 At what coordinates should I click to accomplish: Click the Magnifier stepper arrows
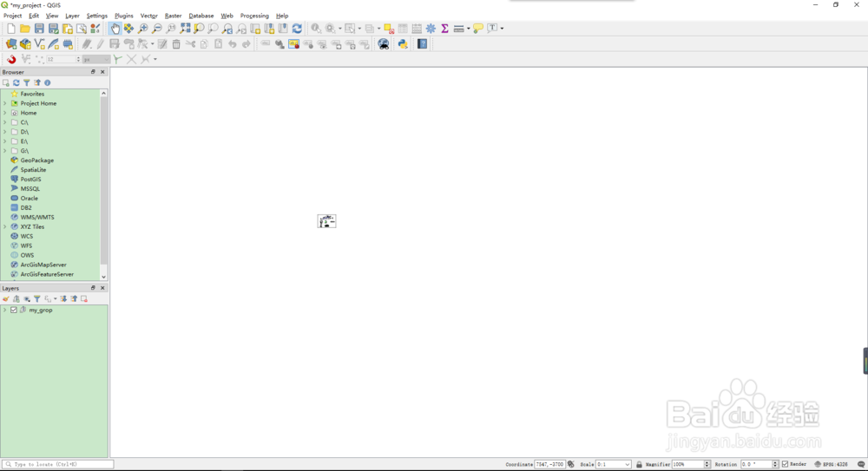707,464
